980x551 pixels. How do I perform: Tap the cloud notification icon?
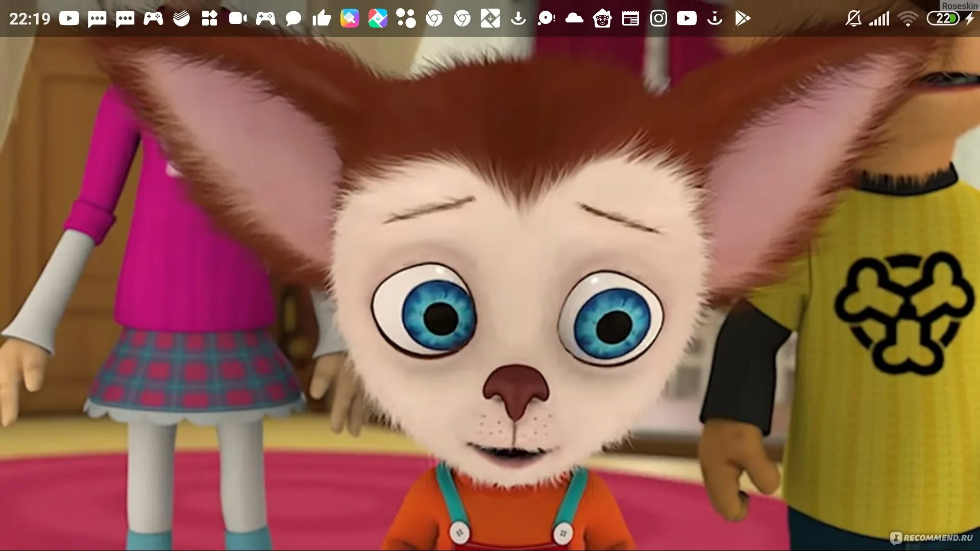point(574,19)
